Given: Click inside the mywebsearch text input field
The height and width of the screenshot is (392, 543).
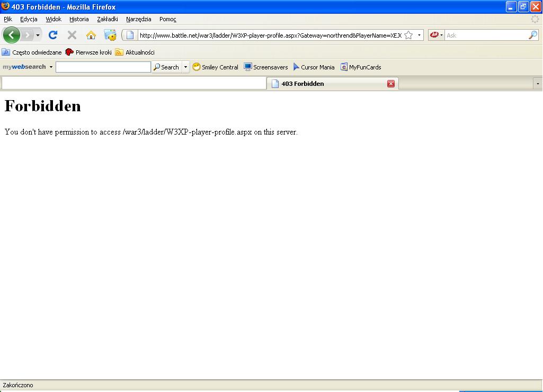Looking at the screenshot, I should (103, 67).
